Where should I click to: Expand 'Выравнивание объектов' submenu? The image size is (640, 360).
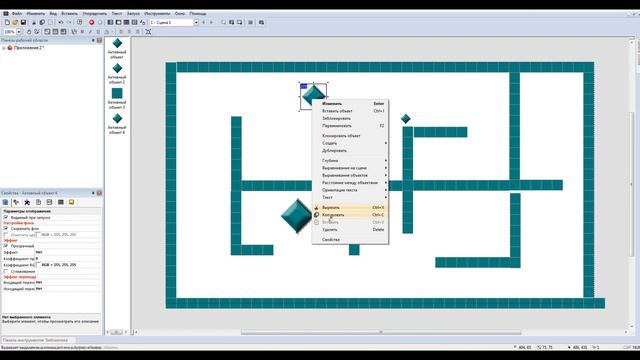350,175
